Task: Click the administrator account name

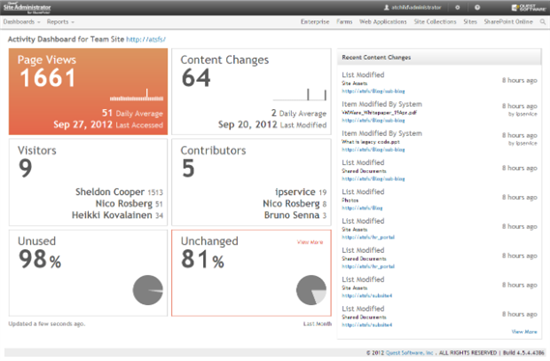Action: coord(416,7)
